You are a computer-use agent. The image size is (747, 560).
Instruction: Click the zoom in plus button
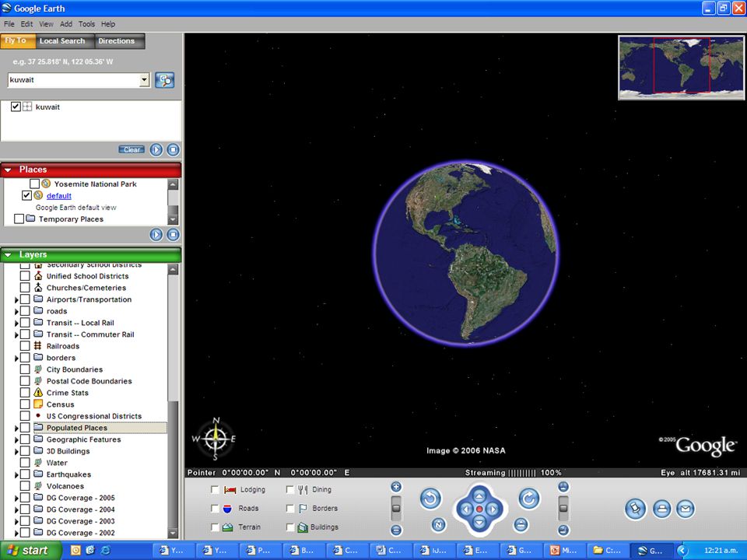[396, 487]
